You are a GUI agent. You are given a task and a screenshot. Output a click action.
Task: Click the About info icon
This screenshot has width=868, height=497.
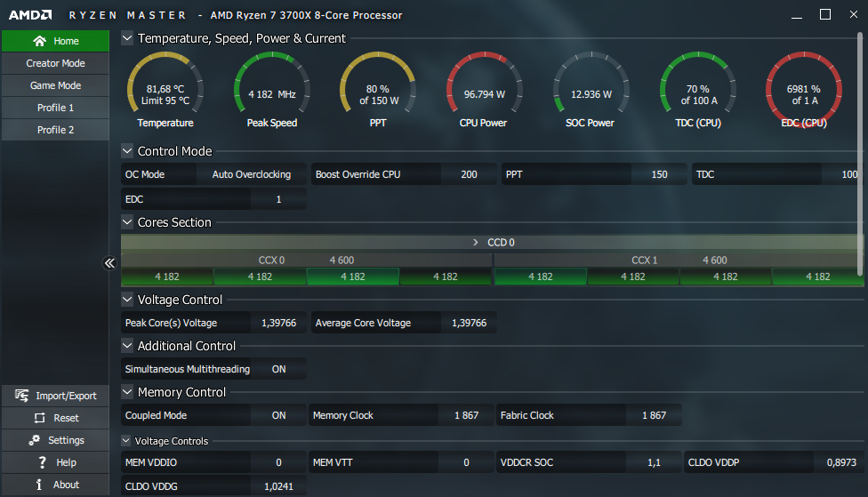(39, 485)
